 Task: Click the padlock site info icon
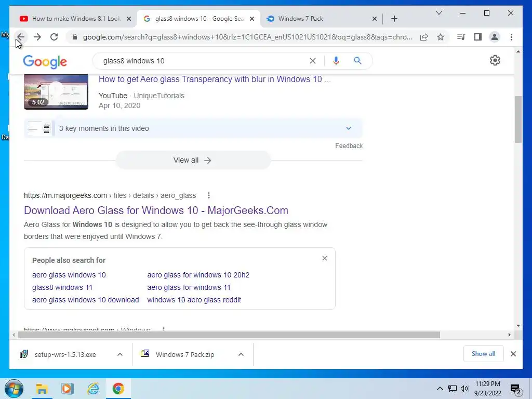(x=75, y=37)
